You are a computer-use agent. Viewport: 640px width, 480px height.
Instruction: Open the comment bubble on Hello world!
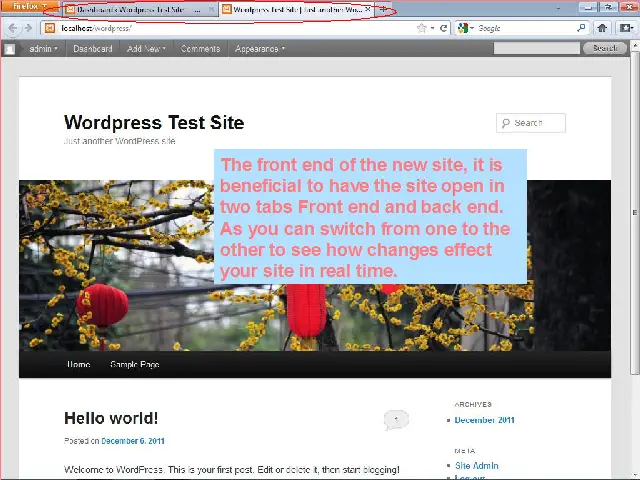point(396,420)
